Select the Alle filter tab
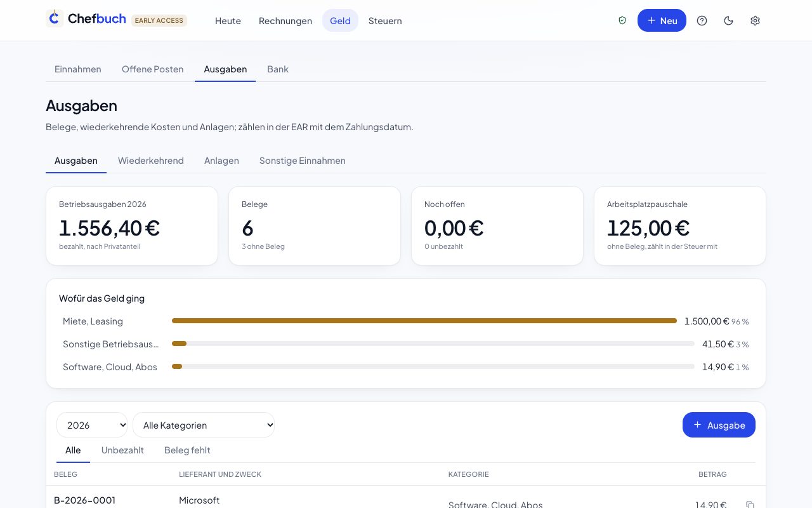Screen dimensions: 812x508 click(73, 450)
